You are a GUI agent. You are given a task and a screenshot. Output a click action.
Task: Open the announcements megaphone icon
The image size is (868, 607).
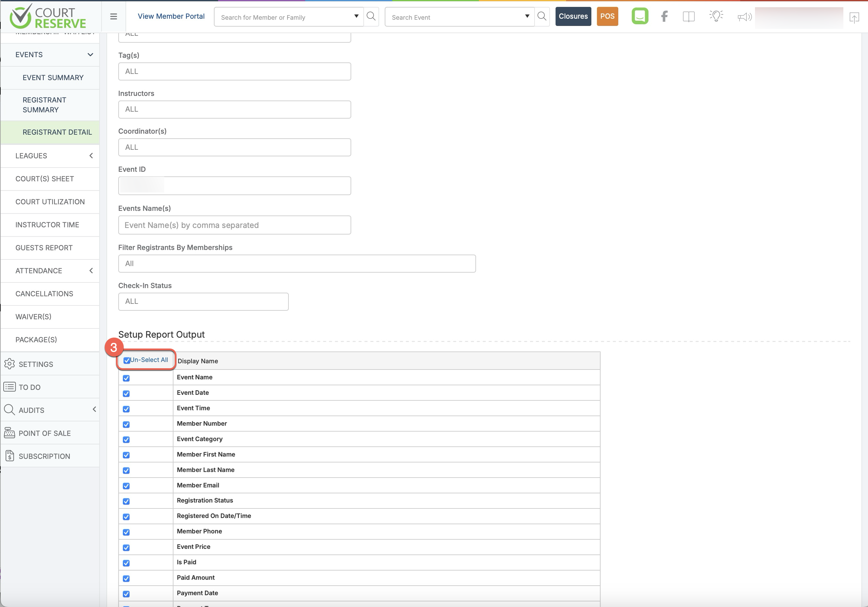pos(743,16)
